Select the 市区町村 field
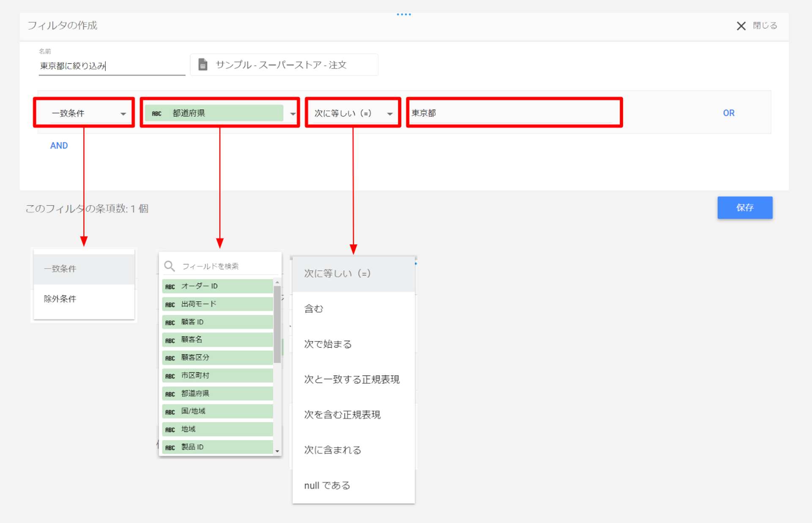Viewport: 812px width, 523px height. 217,375
